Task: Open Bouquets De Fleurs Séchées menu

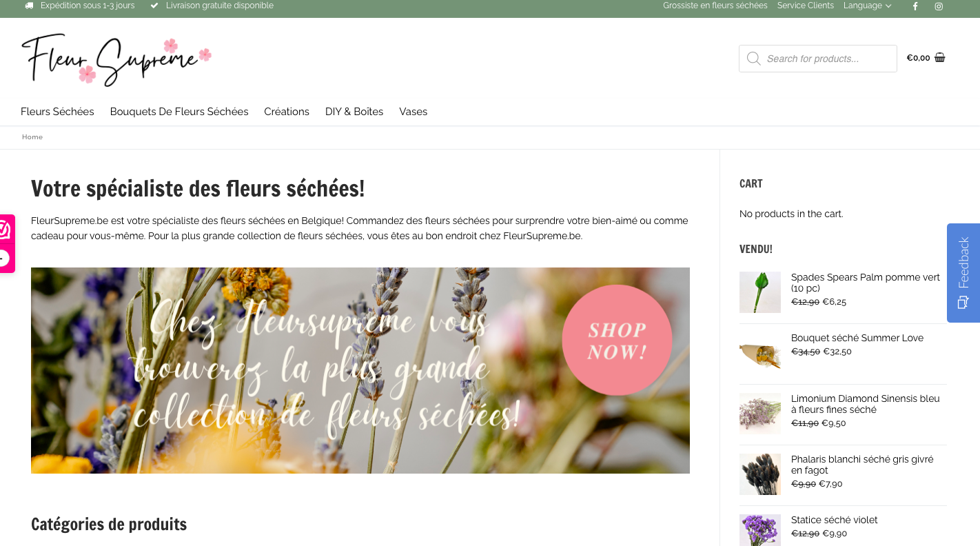Action: pos(179,112)
